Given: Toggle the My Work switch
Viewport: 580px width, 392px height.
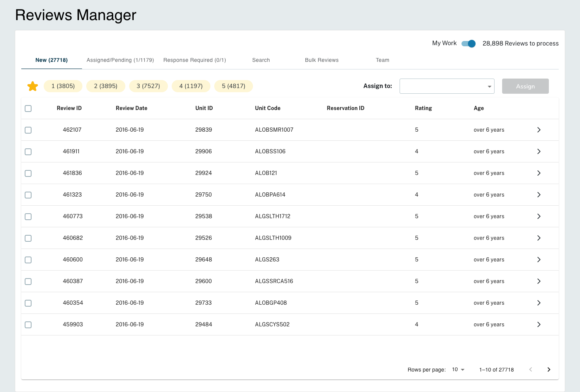Looking at the screenshot, I should [468, 44].
